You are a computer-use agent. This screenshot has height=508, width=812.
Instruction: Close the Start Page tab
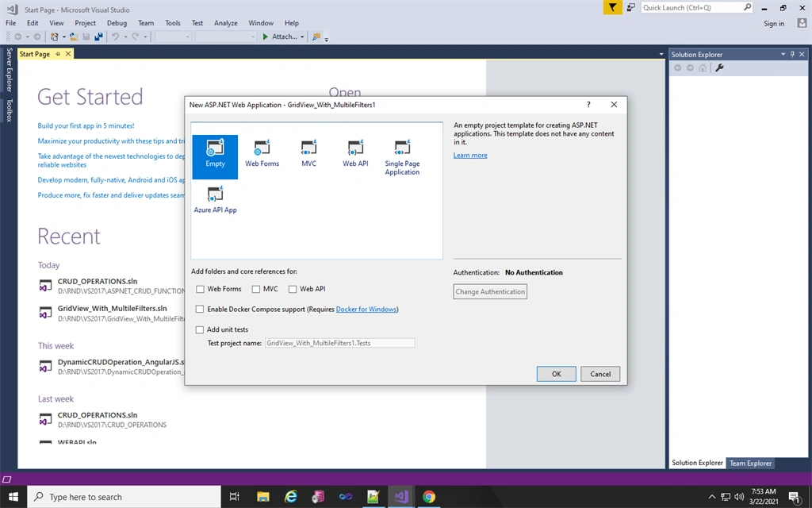pos(68,54)
